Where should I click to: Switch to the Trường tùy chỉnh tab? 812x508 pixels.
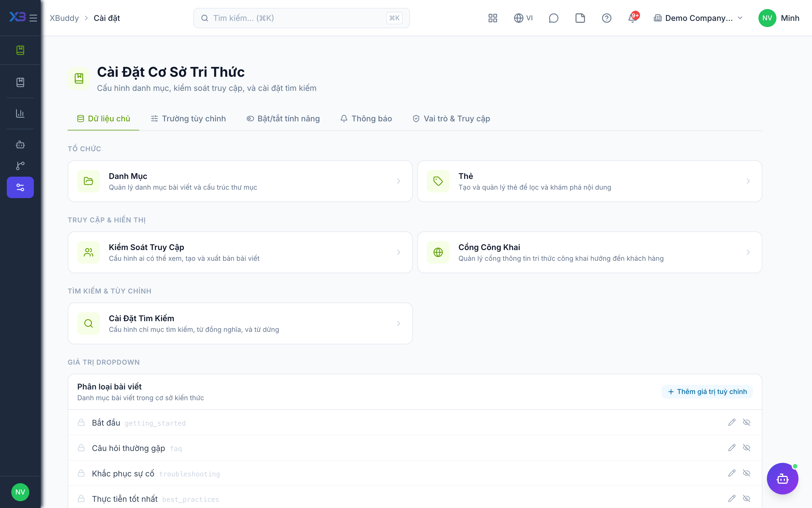pos(188,119)
